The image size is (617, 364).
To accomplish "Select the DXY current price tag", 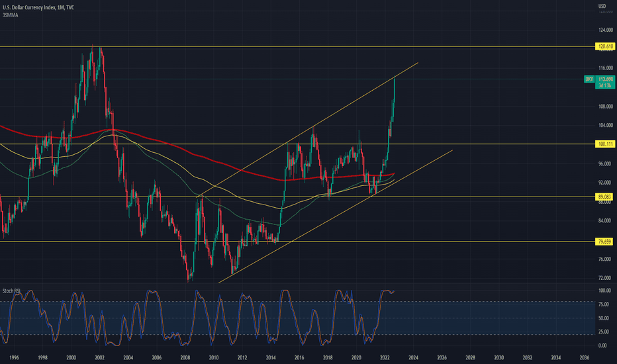I will [599, 82].
